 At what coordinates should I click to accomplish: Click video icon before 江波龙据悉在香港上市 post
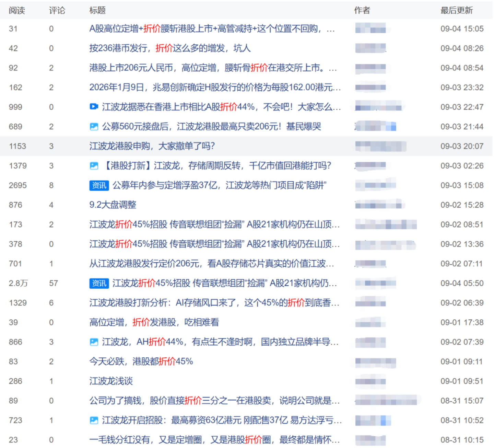(x=94, y=107)
